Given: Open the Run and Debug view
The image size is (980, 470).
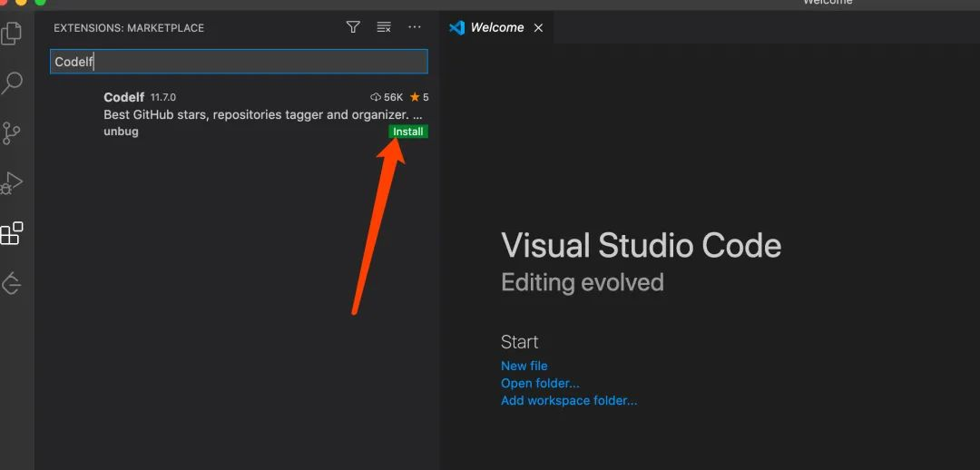Looking at the screenshot, I should [11, 183].
